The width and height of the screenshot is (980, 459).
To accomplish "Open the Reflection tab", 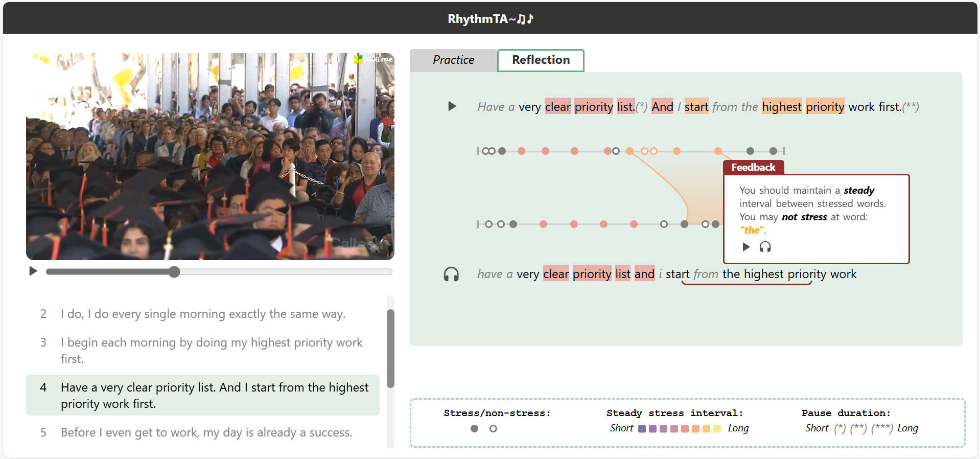I will tap(541, 60).
